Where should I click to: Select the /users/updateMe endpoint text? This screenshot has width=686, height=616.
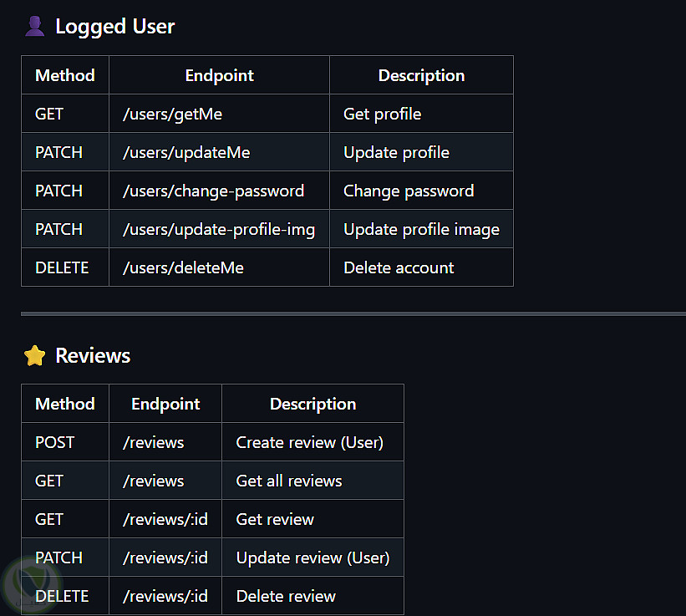pos(186,152)
